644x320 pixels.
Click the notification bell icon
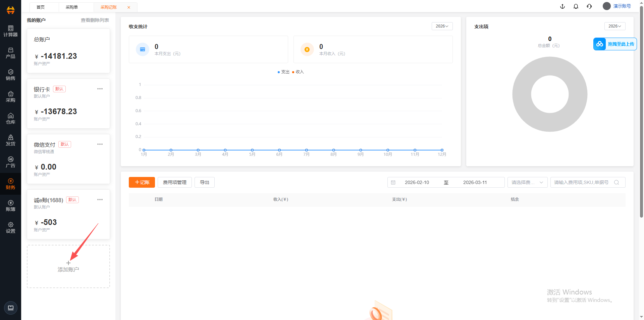pos(576,6)
